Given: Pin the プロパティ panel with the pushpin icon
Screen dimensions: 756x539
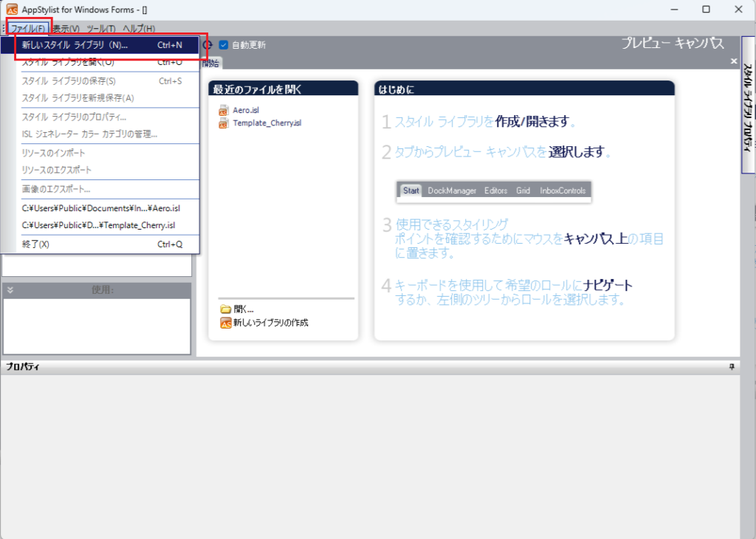Looking at the screenshot, I should point(732,367).
